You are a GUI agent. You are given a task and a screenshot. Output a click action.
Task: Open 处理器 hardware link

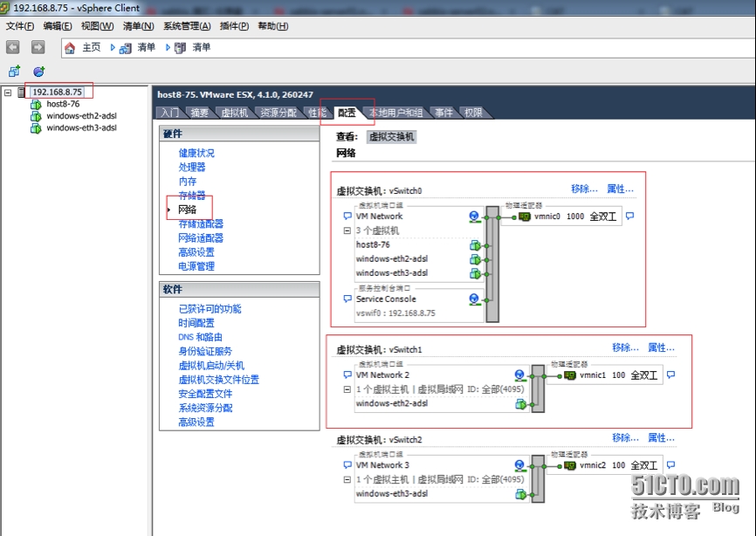click(x=192, y=168)
